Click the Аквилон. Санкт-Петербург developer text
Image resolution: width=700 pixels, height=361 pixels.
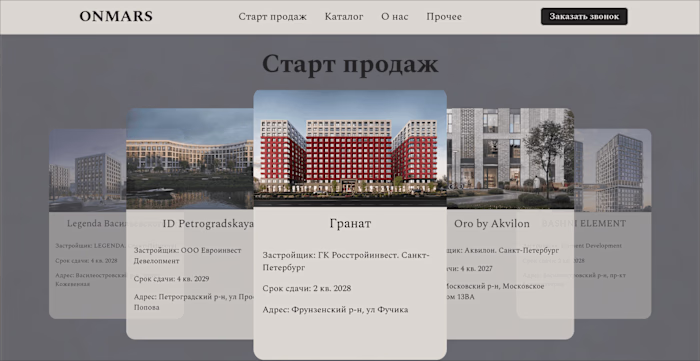click(x=503, y=250)
